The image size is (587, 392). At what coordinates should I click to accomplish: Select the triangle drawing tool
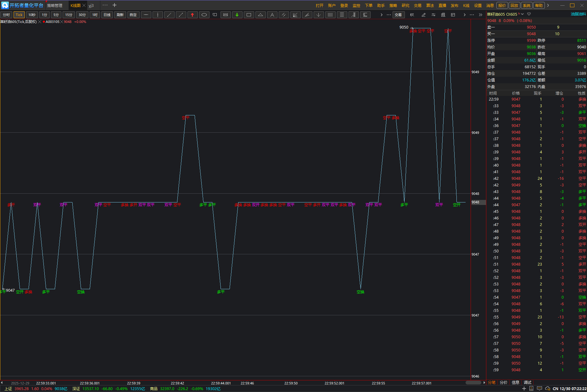pos(260,15)
